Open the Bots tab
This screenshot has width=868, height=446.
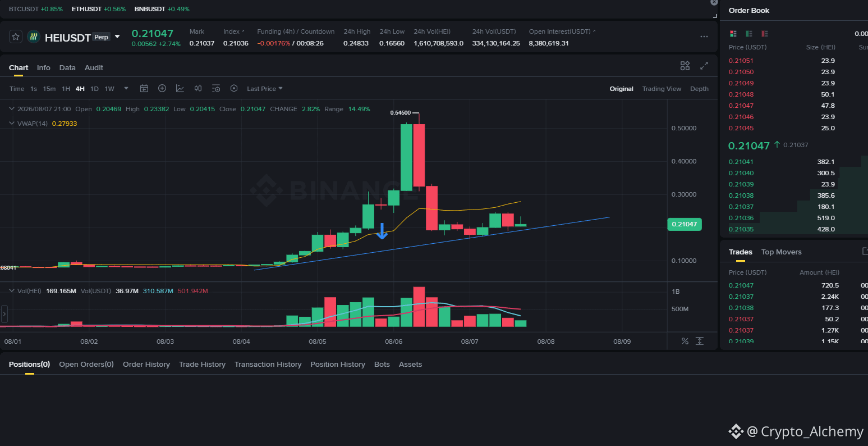[x=382, y=364]
